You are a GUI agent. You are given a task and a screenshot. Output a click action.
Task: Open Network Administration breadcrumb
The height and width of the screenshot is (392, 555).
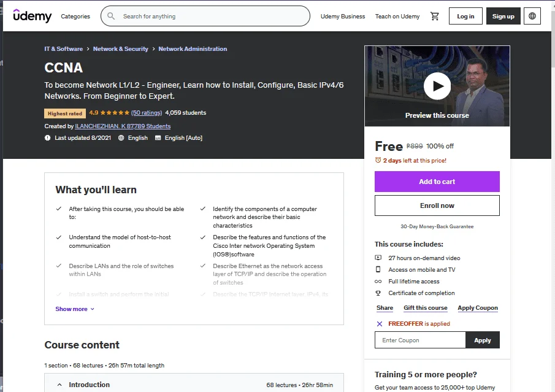[x=193, y=49]
